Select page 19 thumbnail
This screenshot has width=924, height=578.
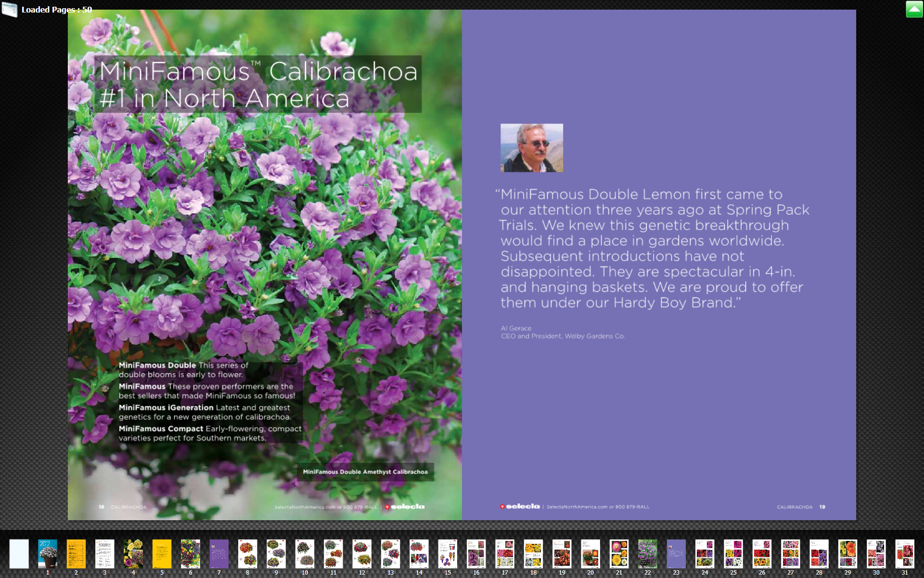tap(562, 554)
